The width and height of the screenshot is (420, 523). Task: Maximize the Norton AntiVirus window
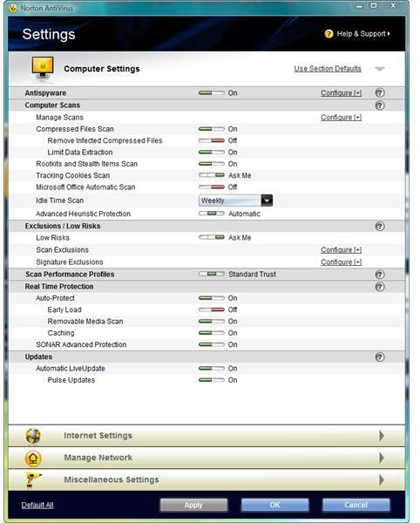point(374,6)
